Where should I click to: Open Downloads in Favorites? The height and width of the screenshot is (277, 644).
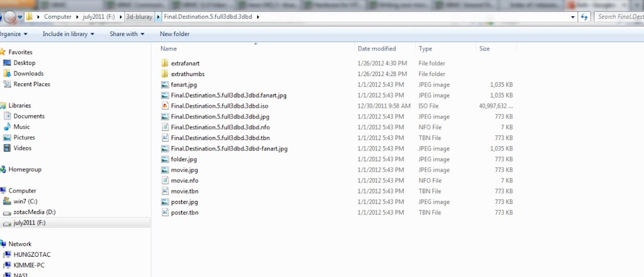click(x=28, y=74)
